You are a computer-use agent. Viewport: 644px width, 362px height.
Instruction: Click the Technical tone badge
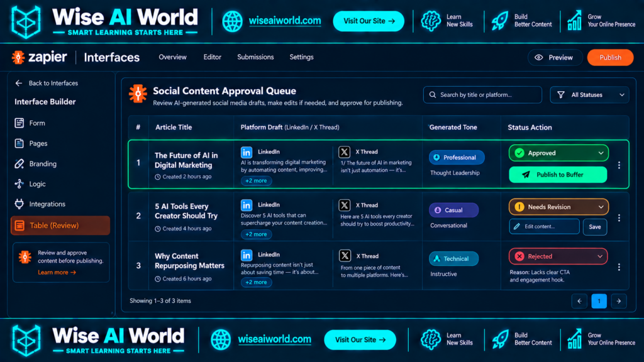point(453,259)
